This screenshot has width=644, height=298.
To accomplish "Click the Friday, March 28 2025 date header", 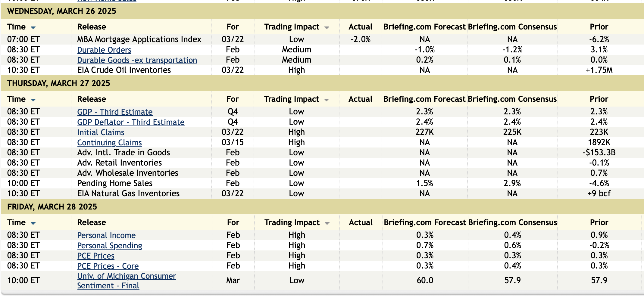I will pos(52,207).
